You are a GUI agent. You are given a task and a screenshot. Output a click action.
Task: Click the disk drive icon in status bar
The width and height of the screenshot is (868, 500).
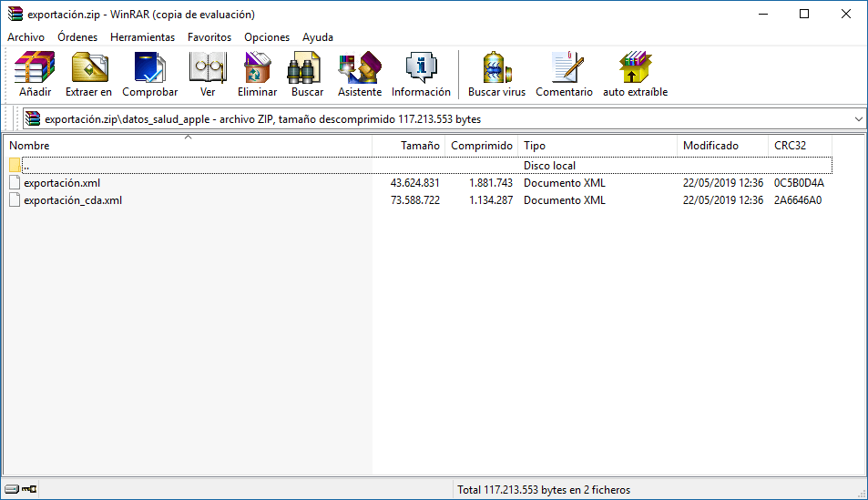coord(12,489)
